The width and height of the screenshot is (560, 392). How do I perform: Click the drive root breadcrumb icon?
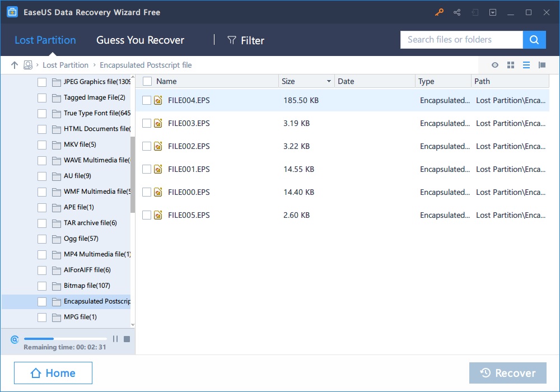tap(28, 65)
